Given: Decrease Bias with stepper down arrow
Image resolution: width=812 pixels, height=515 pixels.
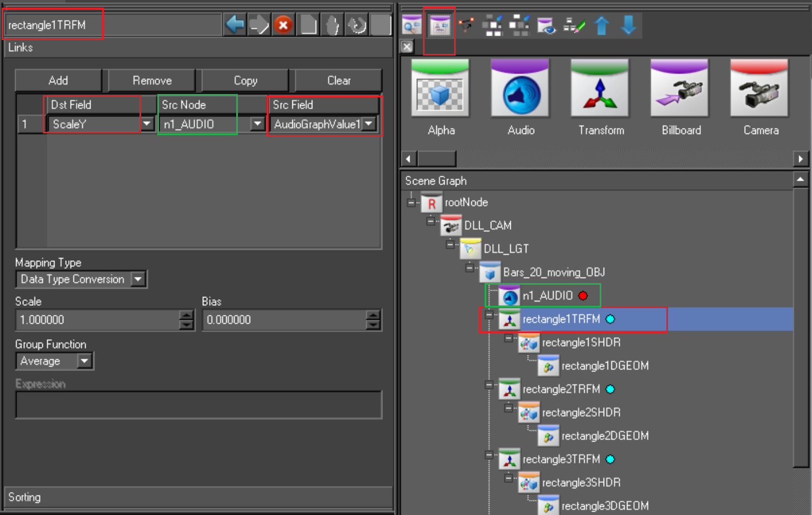Looking at the screenshot, I should click(x=373, y=325).
